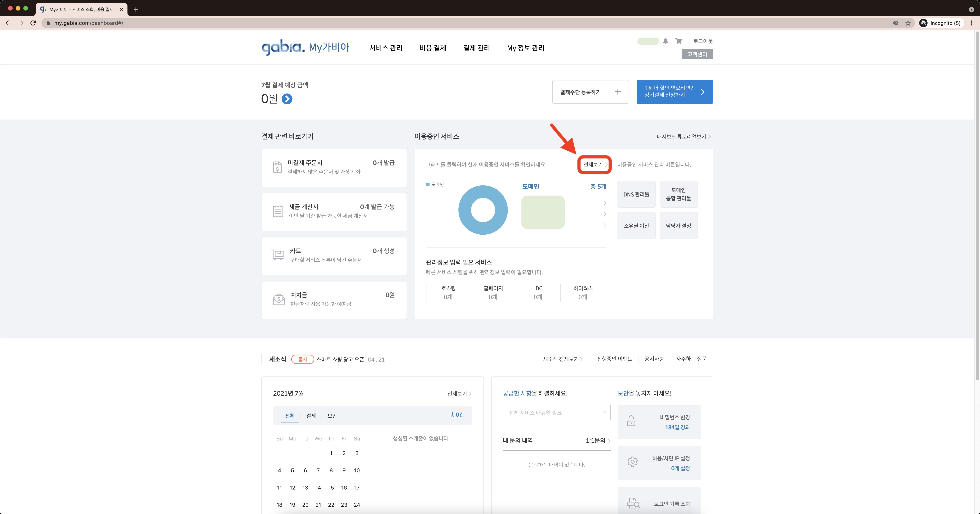Open 1:1문의 link chevron
Image resolution: width=980 pixels, height=514 pixels.
[609, 440]
